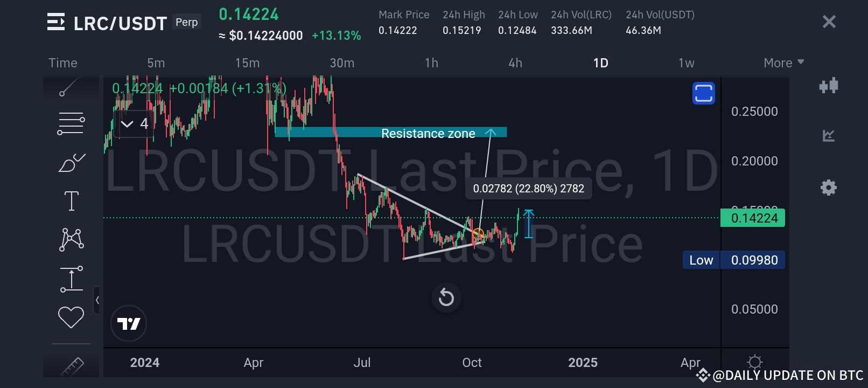
Task: Select the brush drawing tool
Action: click(72, 162)
